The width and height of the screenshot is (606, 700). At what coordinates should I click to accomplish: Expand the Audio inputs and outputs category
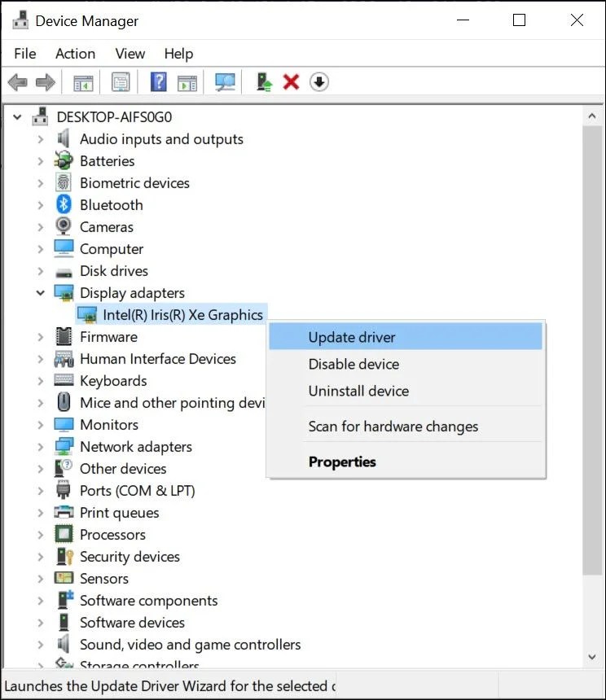pyautogui.click(x=40, y=139)
